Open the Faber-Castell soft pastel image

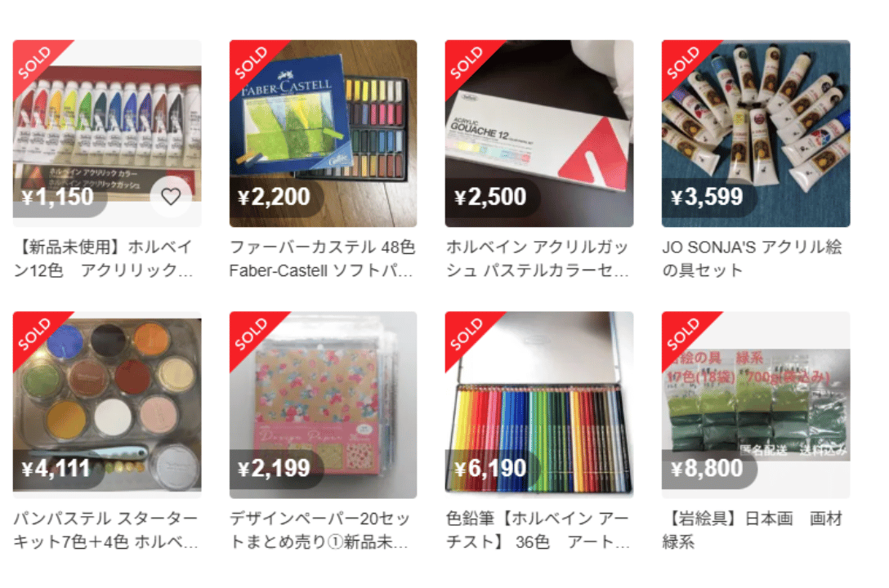click(x=324, y=133)
